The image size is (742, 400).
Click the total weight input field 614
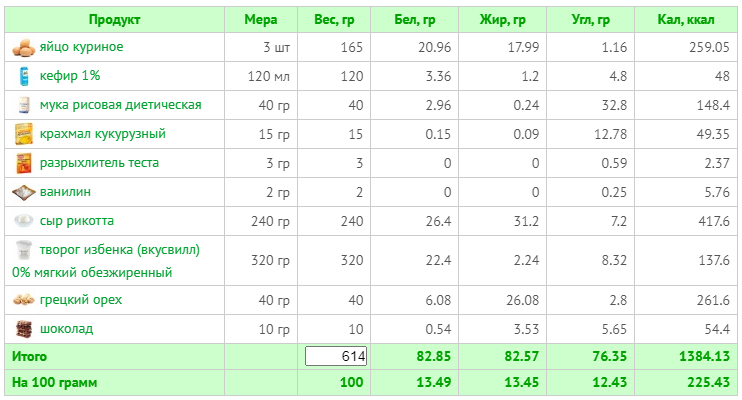(x=336, y=356)
